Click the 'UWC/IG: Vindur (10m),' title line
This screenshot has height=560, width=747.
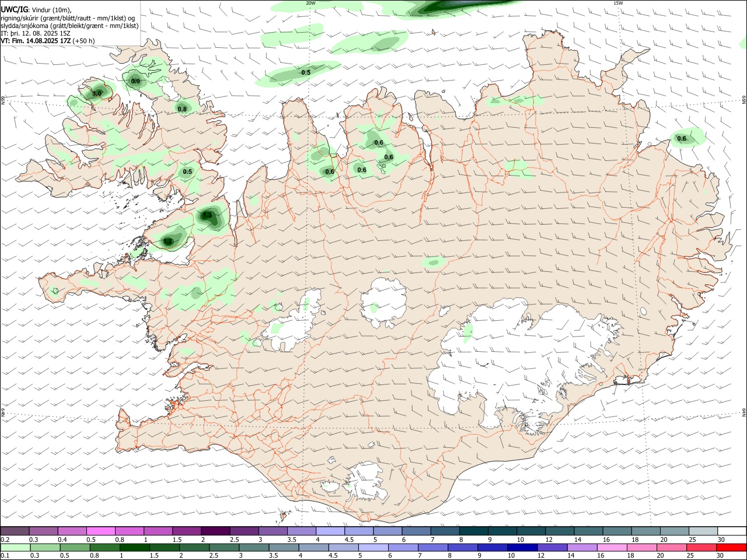click(36, 9)
